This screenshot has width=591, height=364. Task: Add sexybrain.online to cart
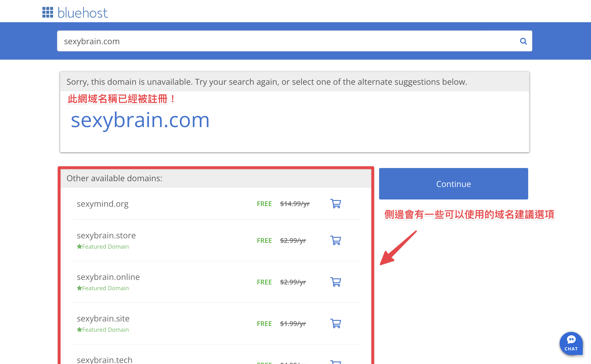coord(335,282)
